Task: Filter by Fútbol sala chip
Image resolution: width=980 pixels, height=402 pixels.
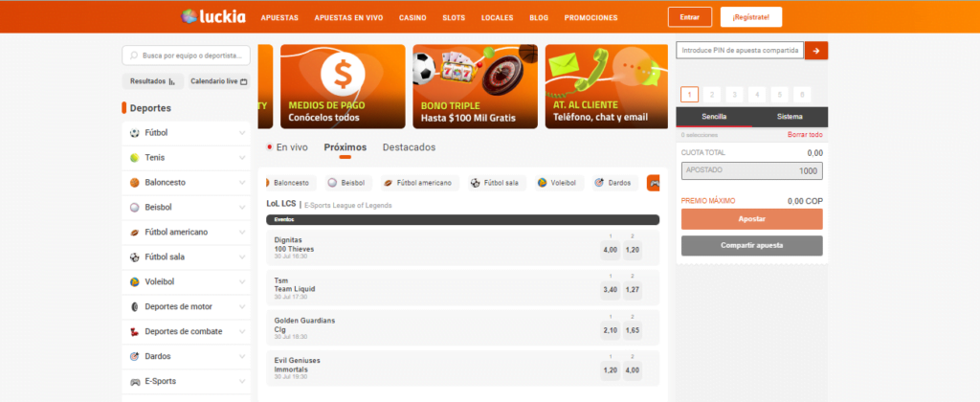Action: click(497, 183)
